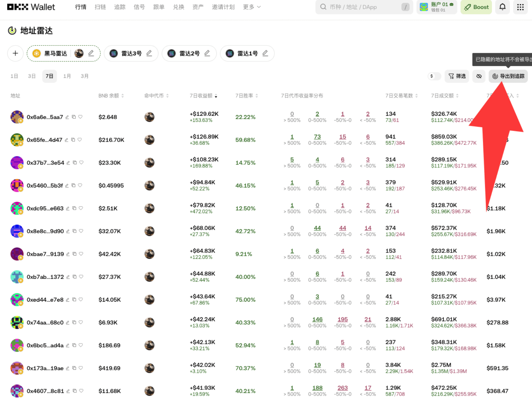Click edit pencil next to 0x37b7...3e54

click(68, 163)
